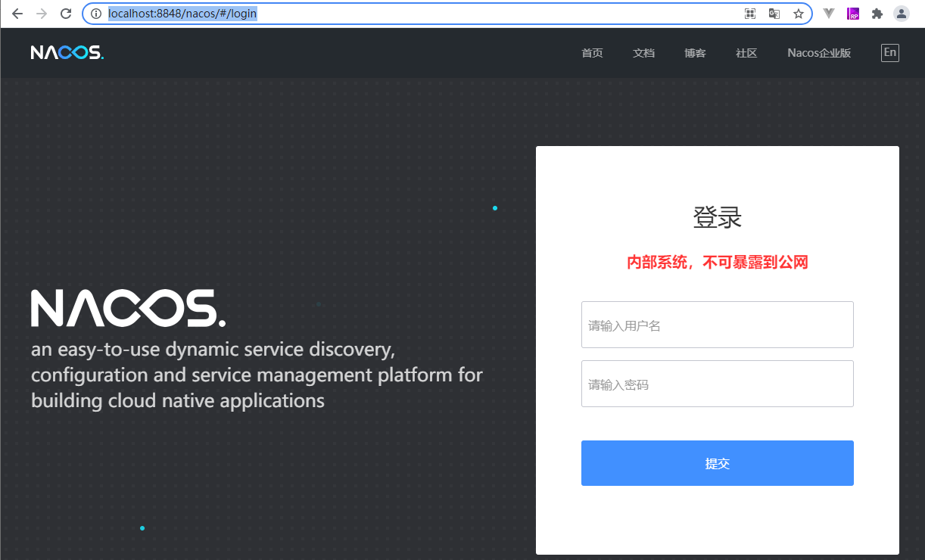Click the 登录 heading text
Image resolution: width=925 pixels, height=560 pixels.
pyautogui.click(x=718, y=218)
